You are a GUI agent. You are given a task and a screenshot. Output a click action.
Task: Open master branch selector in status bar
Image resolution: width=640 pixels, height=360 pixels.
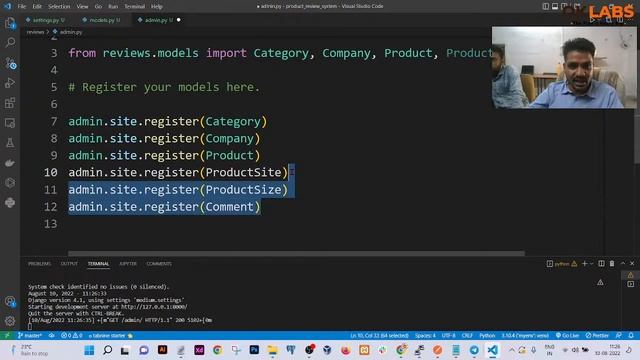tap(30, 336)
